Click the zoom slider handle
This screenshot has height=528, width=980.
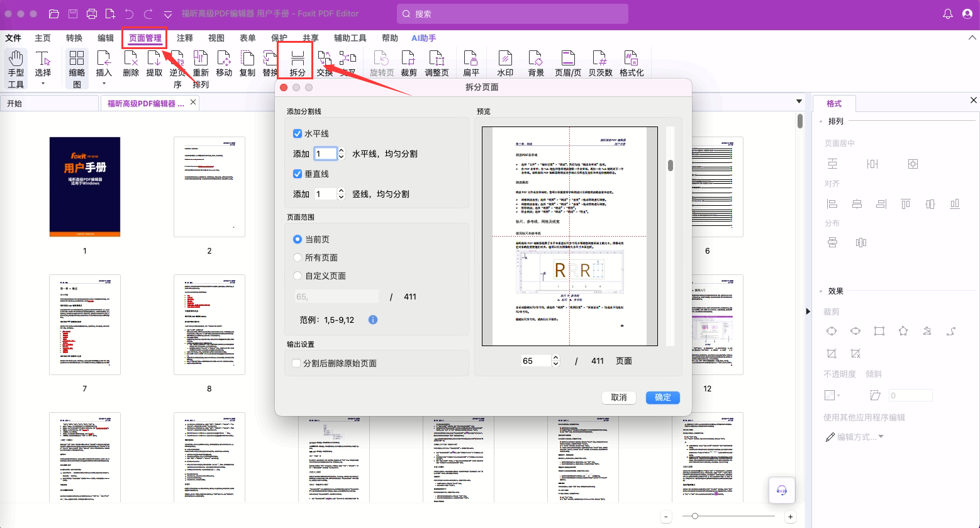(694, 516)
